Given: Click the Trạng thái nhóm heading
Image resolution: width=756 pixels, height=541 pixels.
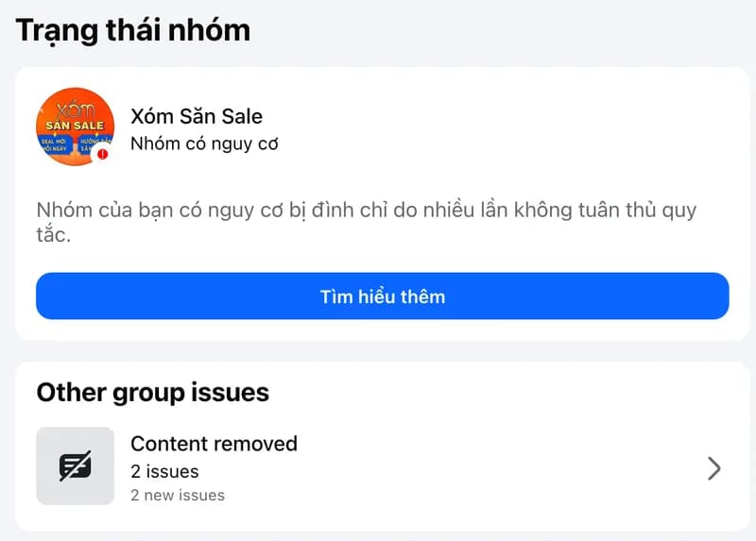Looking at the screenshot, I should [133, 30].
